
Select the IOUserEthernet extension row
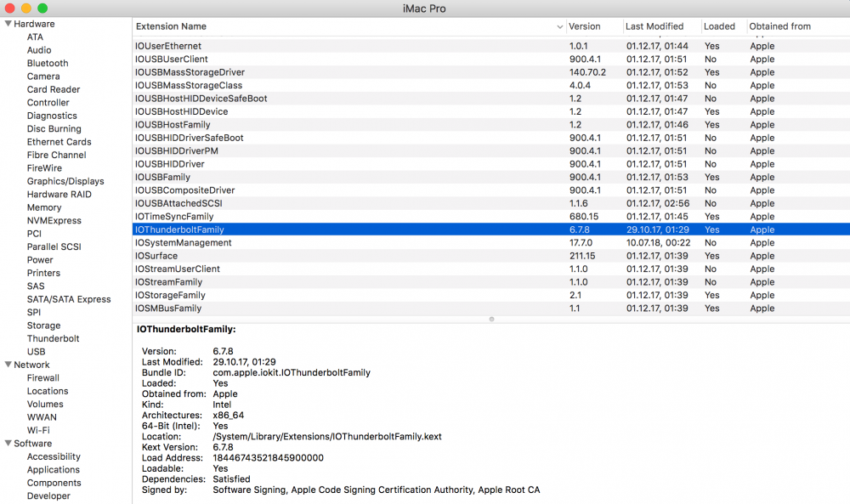491,46
